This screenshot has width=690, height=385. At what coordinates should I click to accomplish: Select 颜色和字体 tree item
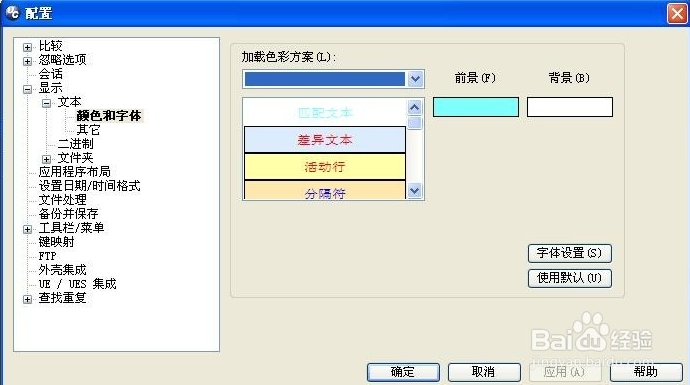click(109, 116)
